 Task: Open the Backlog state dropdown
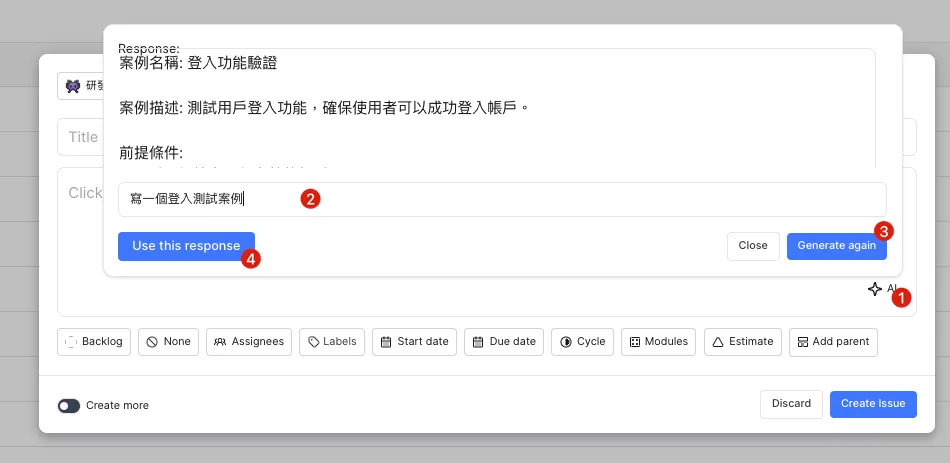pyautogui.click(x=94, y=342)
